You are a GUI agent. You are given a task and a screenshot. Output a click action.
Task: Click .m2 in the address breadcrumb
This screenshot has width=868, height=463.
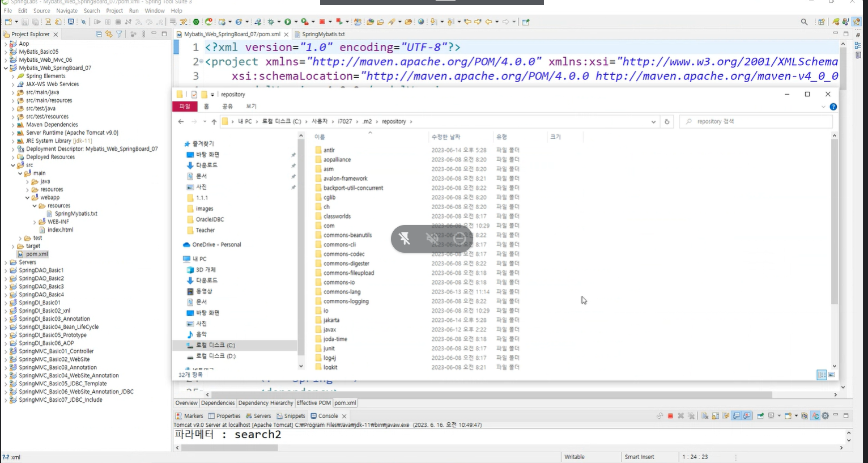point(367,121)
